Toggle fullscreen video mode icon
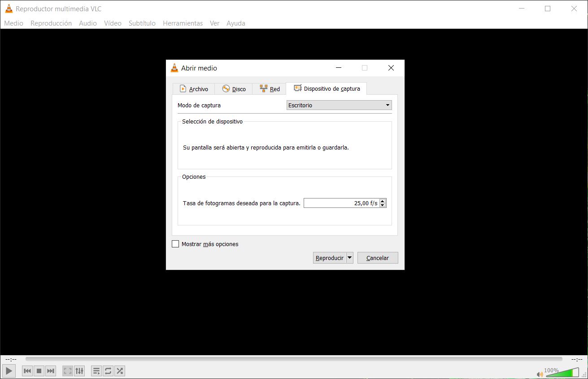 [x=68, y=371]
